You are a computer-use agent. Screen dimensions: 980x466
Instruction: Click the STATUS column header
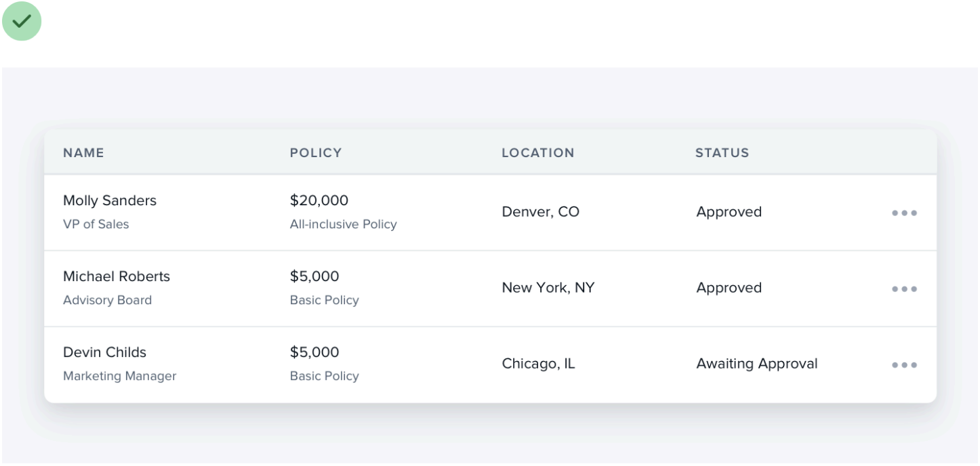click(x=722, y=153)
